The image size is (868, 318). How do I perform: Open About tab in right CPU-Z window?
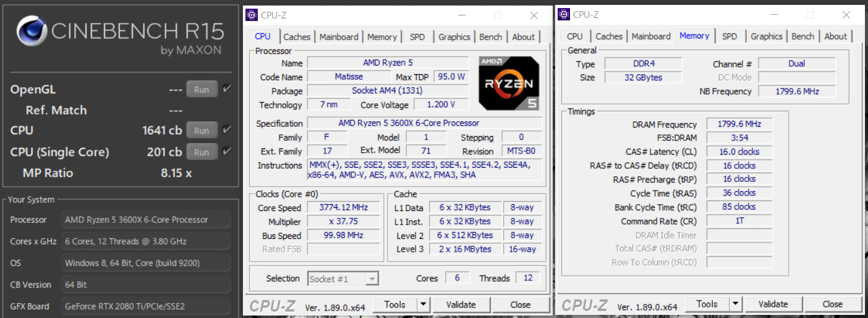tap(836, 37)
